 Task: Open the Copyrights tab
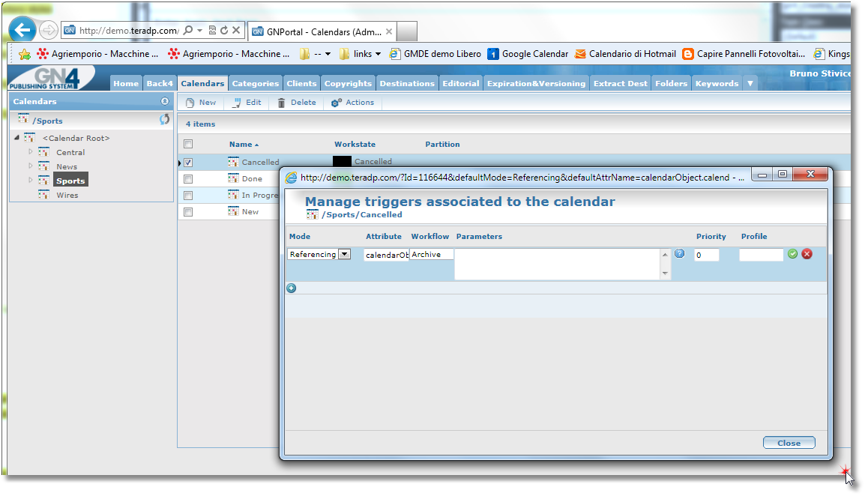click(348, 83)
